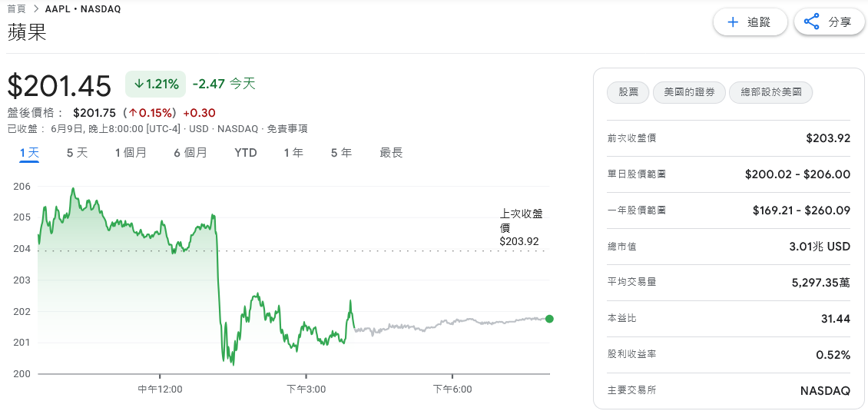Click the $169.21 - $260.09 year range
This screenshot has height=411, width=868.
click(x=802, y=210)
